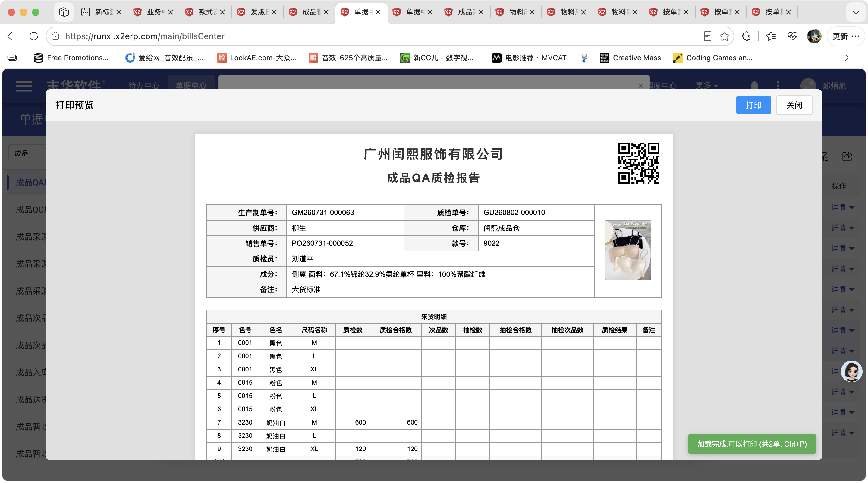Click row 7 质检数 value 600

(360, 422)
